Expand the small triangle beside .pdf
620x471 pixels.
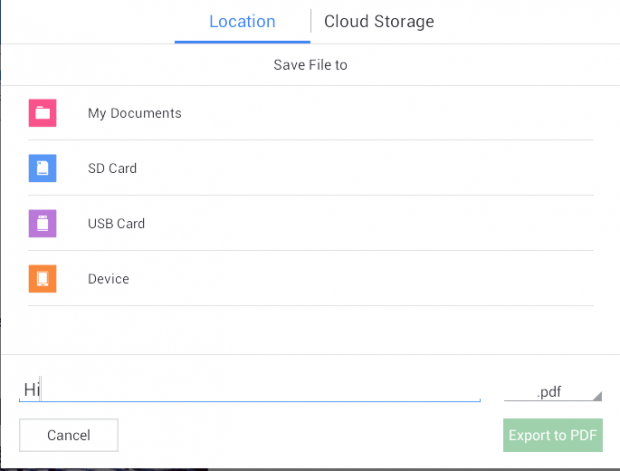[x=598, y=396]
